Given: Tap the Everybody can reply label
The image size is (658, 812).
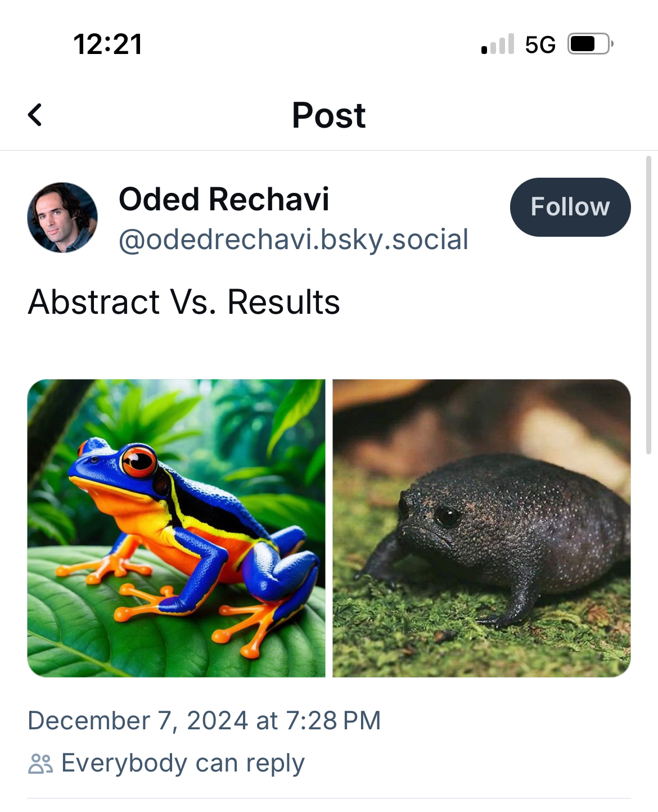Looking at the screenshot, I should click(183, 764).
